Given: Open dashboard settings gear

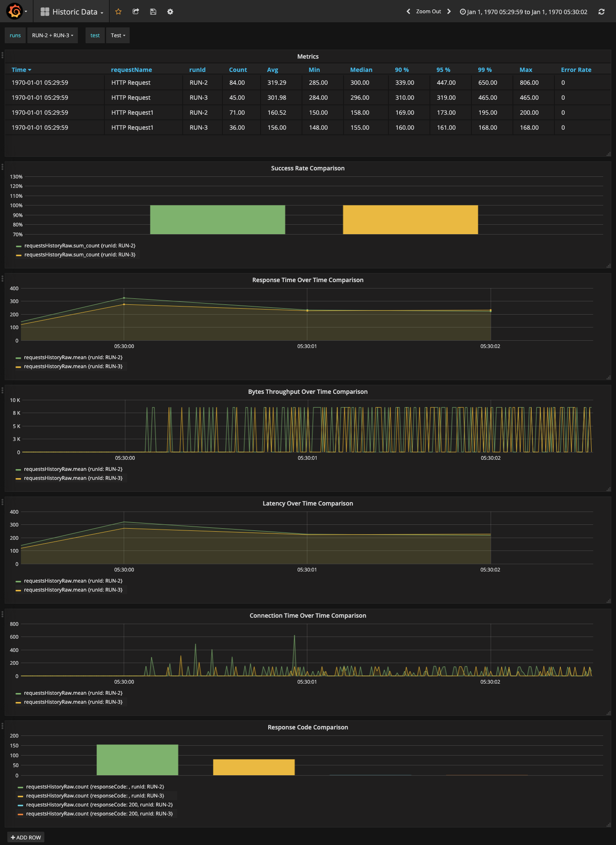Looking at the screenshot, I should (x=170, y=12).
